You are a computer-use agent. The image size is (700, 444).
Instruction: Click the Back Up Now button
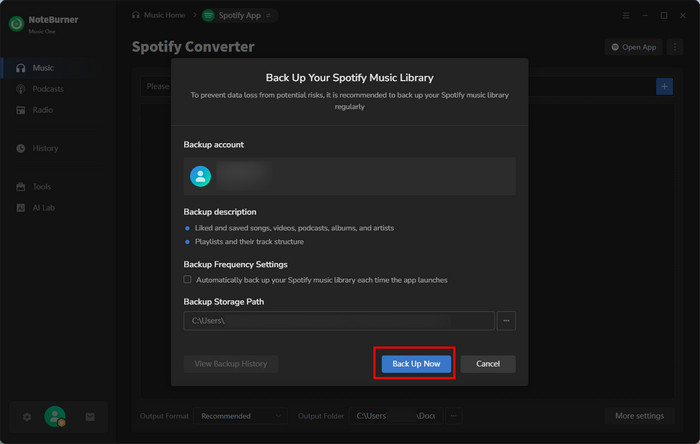click(416, 364)
